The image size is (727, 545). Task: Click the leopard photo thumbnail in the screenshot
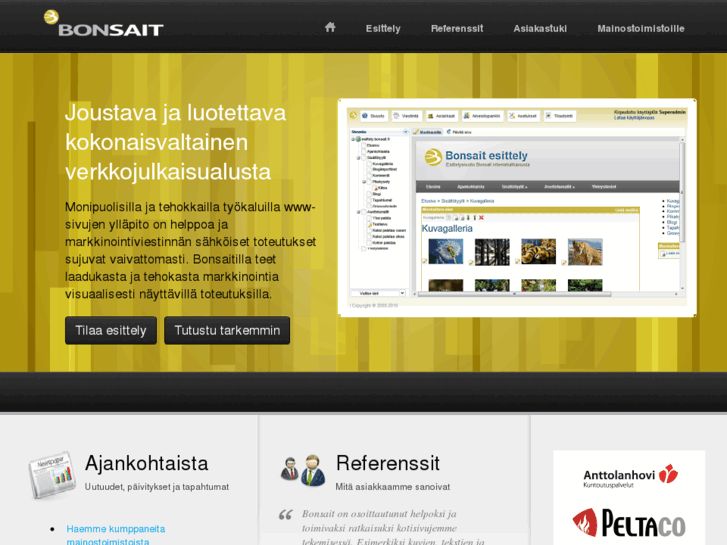585,251
